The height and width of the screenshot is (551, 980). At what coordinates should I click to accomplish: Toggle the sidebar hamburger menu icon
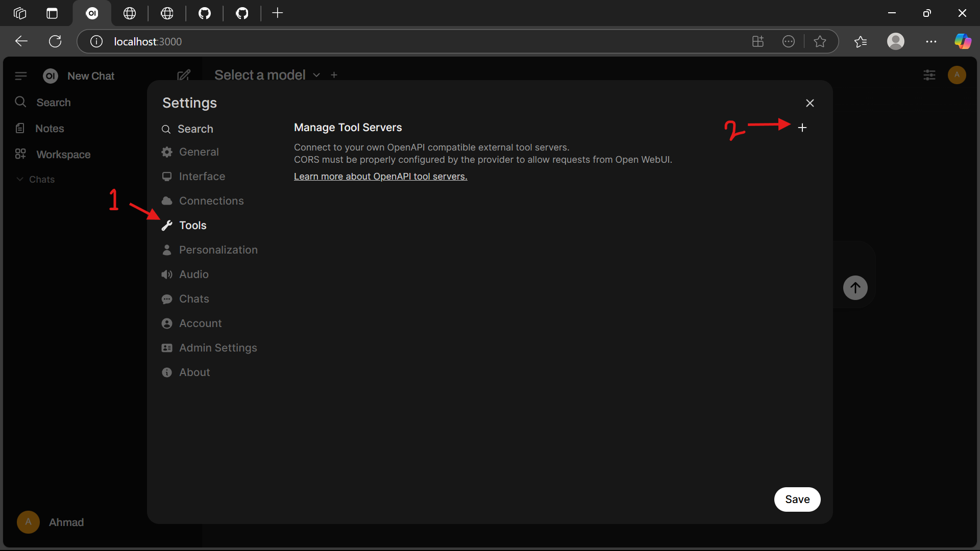21,76
